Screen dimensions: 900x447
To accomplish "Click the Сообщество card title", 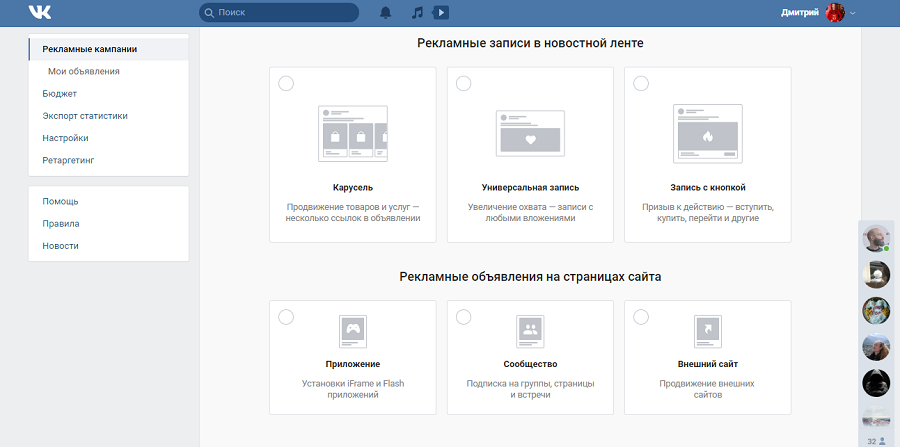I will click(x=530, y=364).
